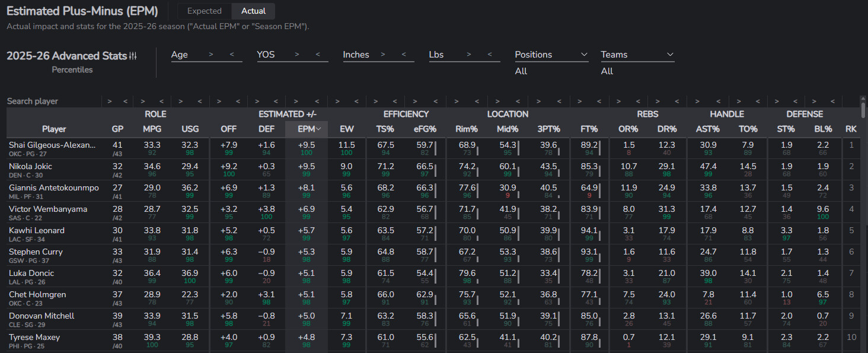Toggle the Percentiles display under Advanced Stats

point(72,69)
